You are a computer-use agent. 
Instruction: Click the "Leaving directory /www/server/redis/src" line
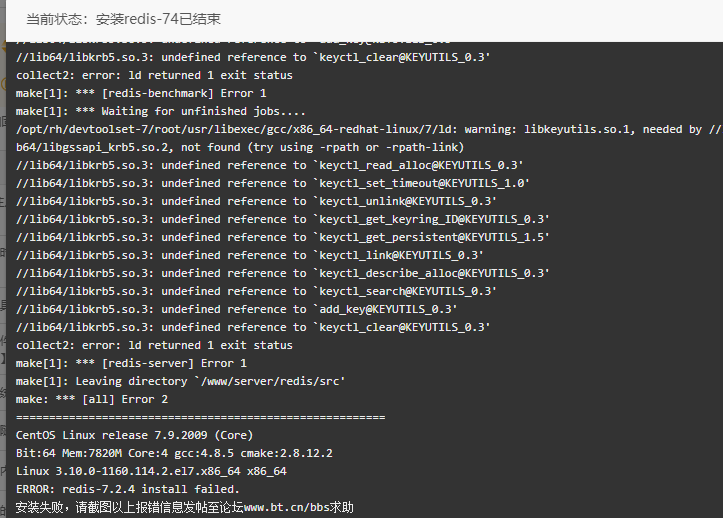click(x=180, y=381)
